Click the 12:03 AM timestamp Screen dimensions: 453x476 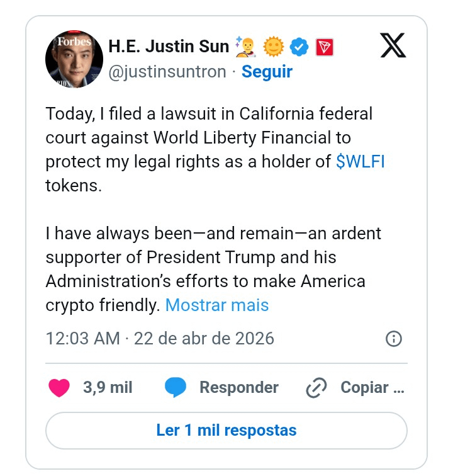[82, 339]
